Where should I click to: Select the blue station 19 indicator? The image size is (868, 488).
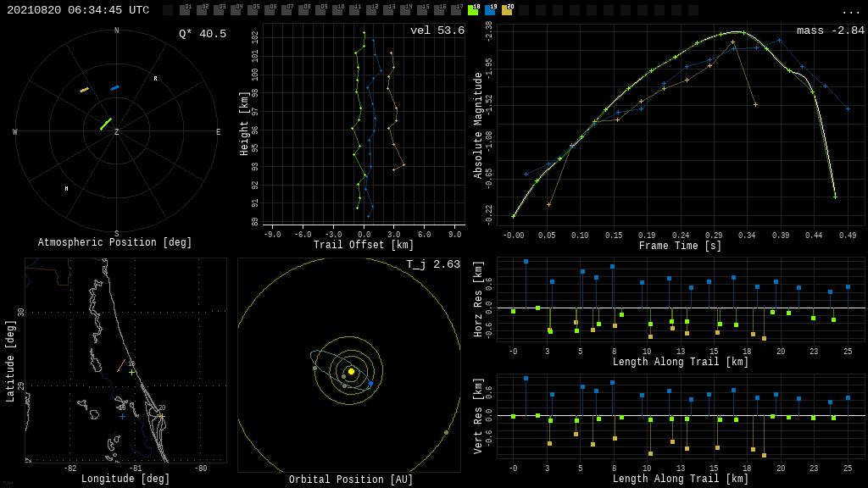490,10
